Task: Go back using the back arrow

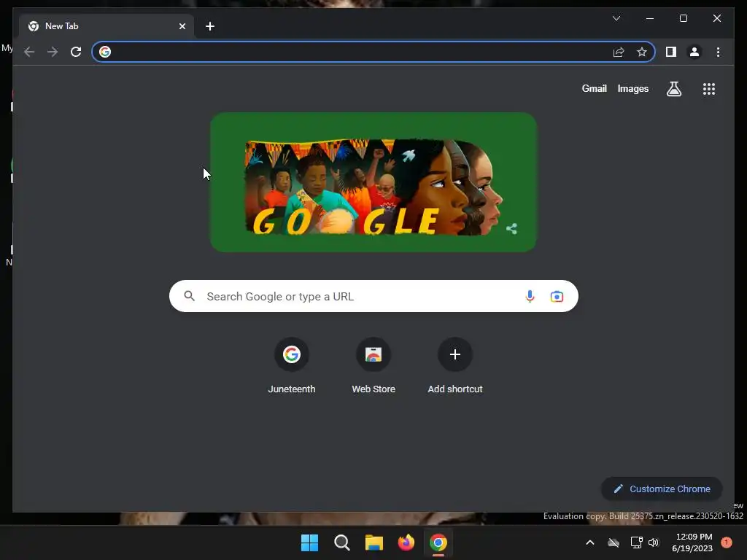Action: click(29, 52)
